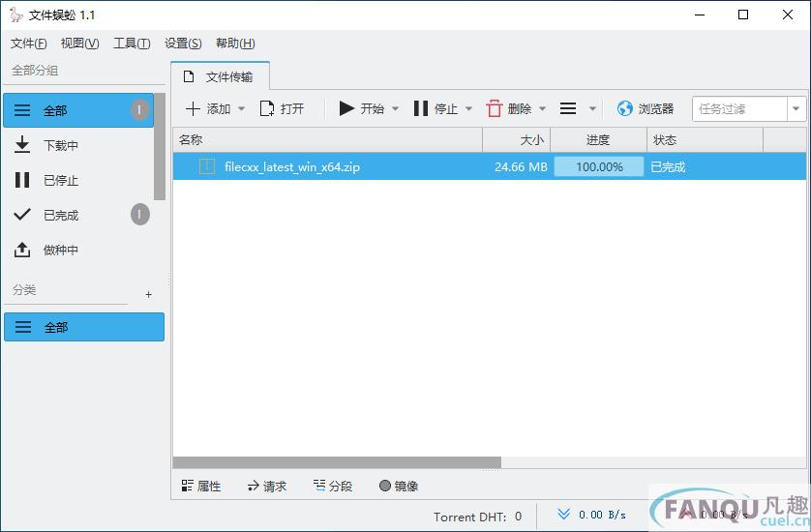The height and width of the screenshot is (532, 811).
Task: Open the Tools (工具) menu
Action: (132, 44)
